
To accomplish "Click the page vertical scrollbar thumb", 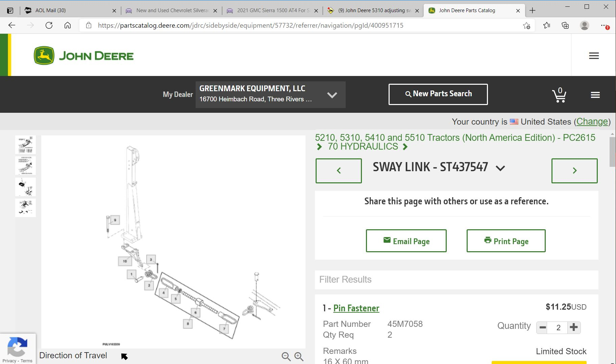I will coord(612,152).
